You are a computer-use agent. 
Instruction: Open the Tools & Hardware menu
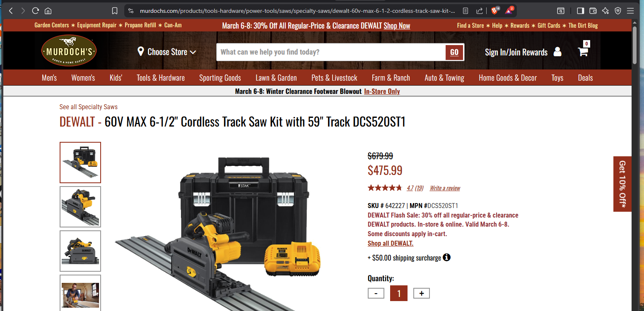click(161, 78)
